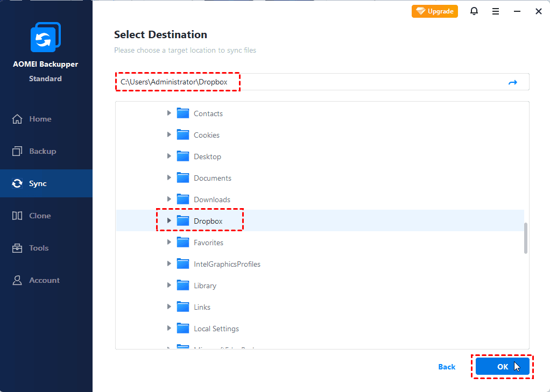Expand the Dropbox folder tree node
Screen dimensions: 550x392
click(169, 221)
